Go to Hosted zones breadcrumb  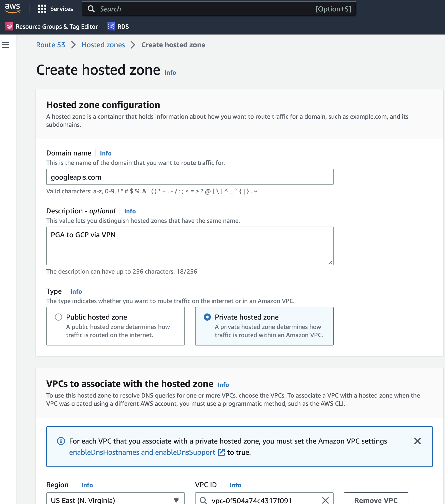(x=103, y=45)
